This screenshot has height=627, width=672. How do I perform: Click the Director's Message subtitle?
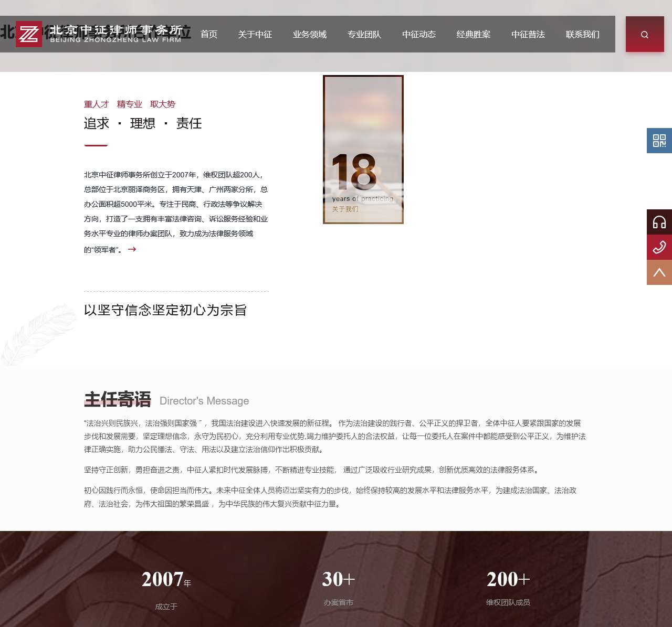coord(204,401)
